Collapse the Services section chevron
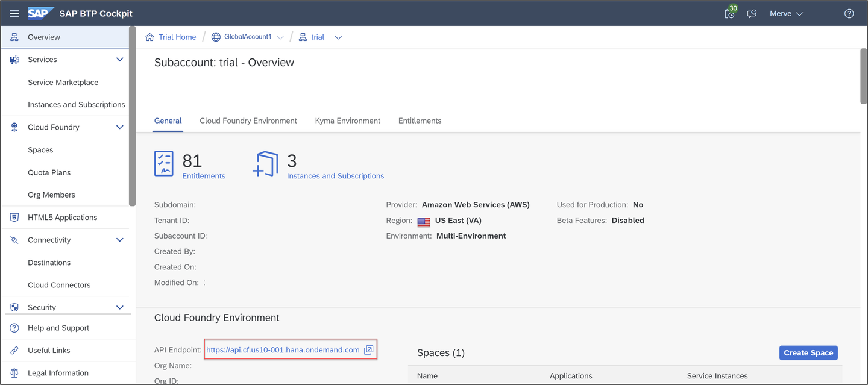Viewport: 868px width, 385px height. (119, 60)
